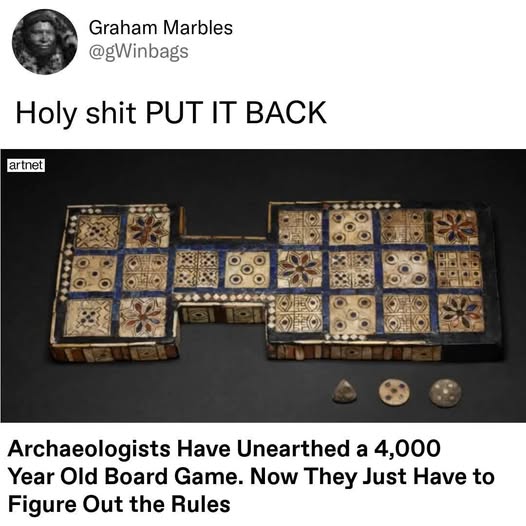Click the light round game token
526x526 pixels.
[394, 392]
